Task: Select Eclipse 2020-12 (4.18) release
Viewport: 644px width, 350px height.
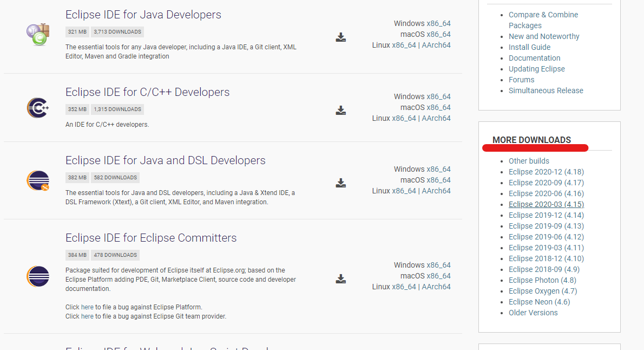Action: point(546,172)
